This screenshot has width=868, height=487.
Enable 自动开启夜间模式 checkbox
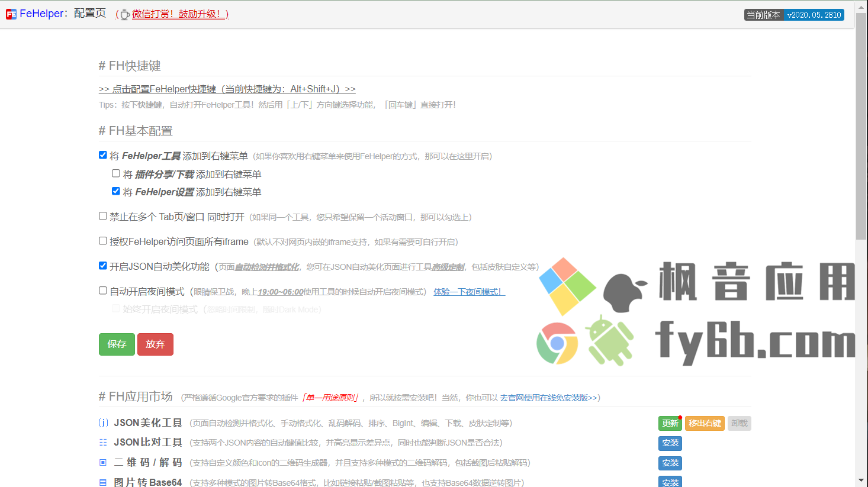coord(103,291)
